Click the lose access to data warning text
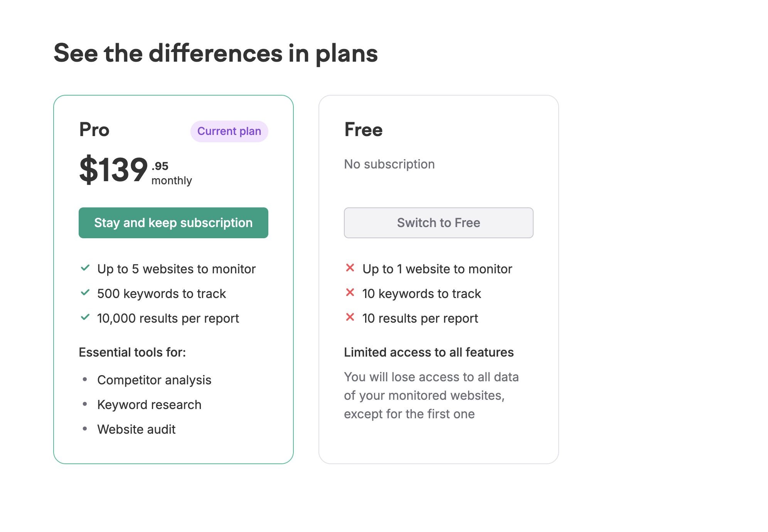This screenshot has width=768, height=532. coord(431,396)
